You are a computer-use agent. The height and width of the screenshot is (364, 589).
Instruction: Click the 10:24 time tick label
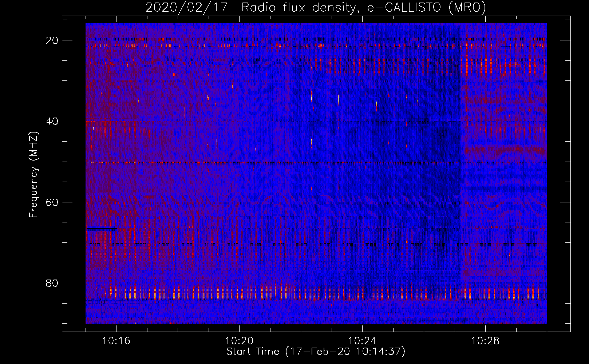(362, 341)
